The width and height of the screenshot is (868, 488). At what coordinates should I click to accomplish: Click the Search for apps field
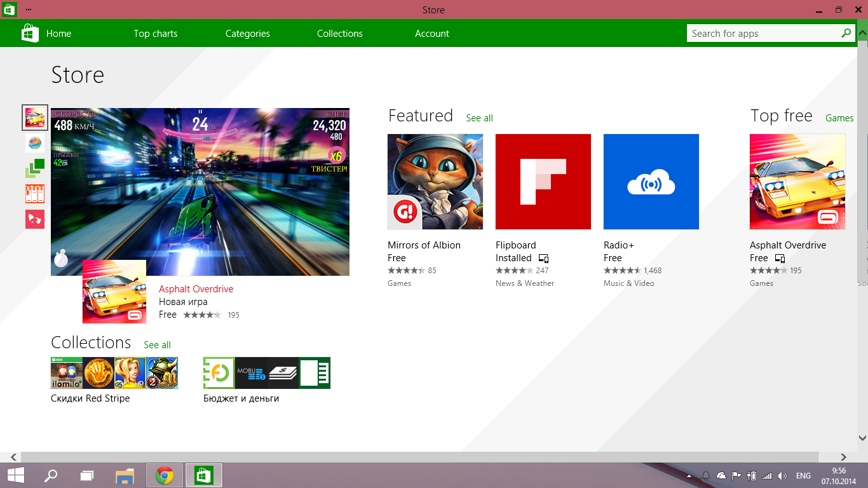[x=770, y=33]
